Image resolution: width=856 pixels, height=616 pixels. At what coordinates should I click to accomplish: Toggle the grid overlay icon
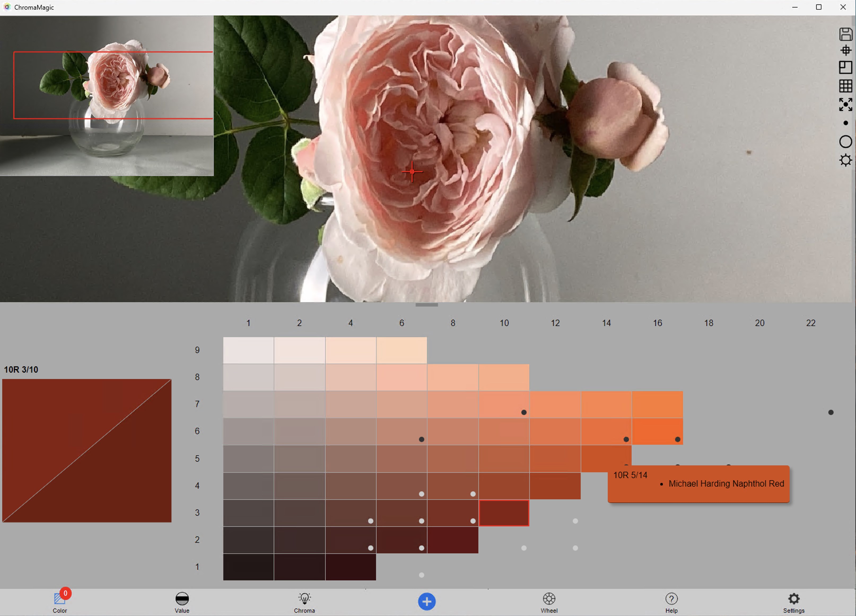coord(846,86)
